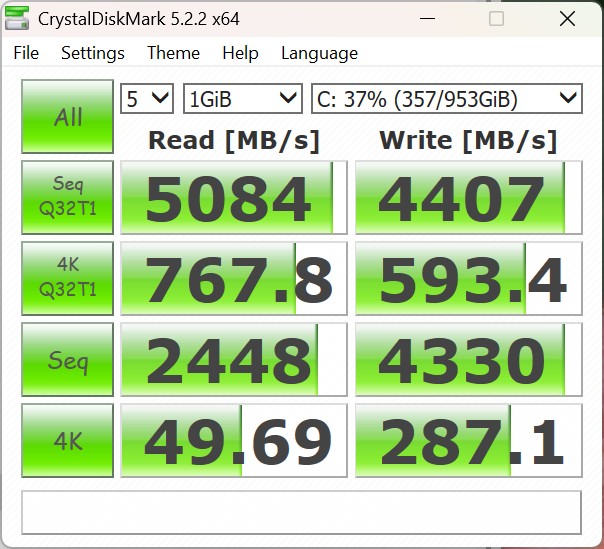The width and height of the screenshot is (604, 549).
Task: Click the Seq read result 2448
Action: pyautogui.click(x=234, y=359)
